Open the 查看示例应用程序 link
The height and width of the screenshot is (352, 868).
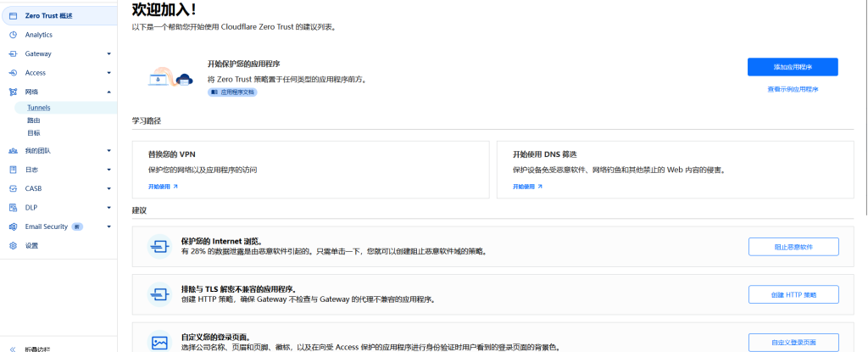[793, 89]
